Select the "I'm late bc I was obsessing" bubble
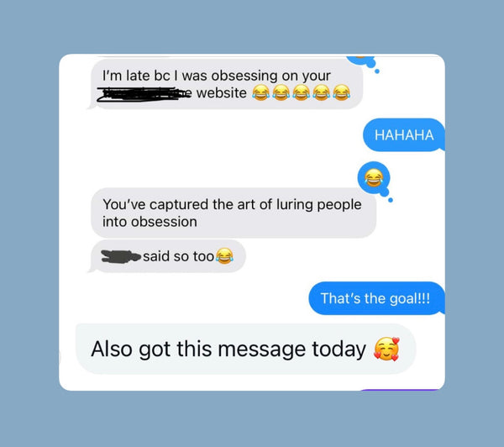Viewport: 504px width, 447px height. point(227,84)
